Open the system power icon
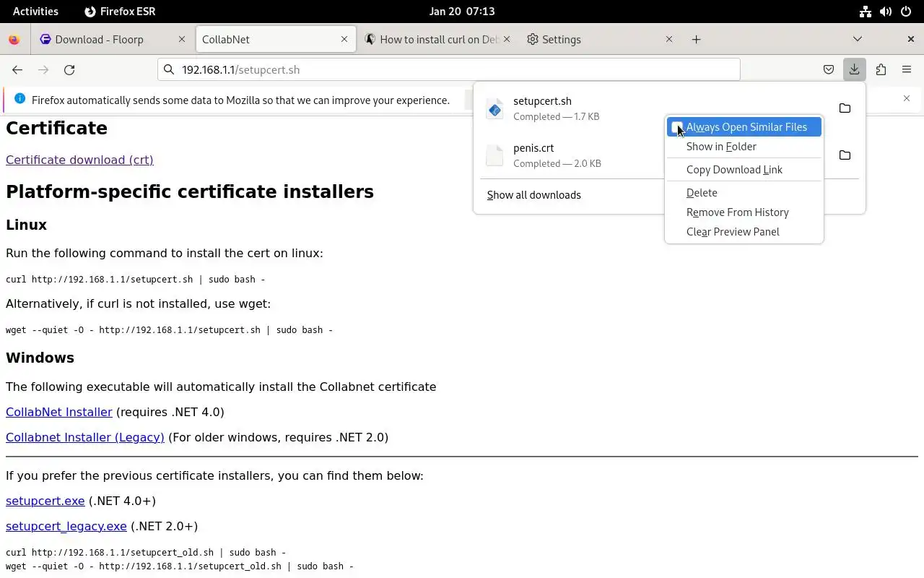This screenshot has width=924, height=578. pyautogui.click(x=907, y=11)
